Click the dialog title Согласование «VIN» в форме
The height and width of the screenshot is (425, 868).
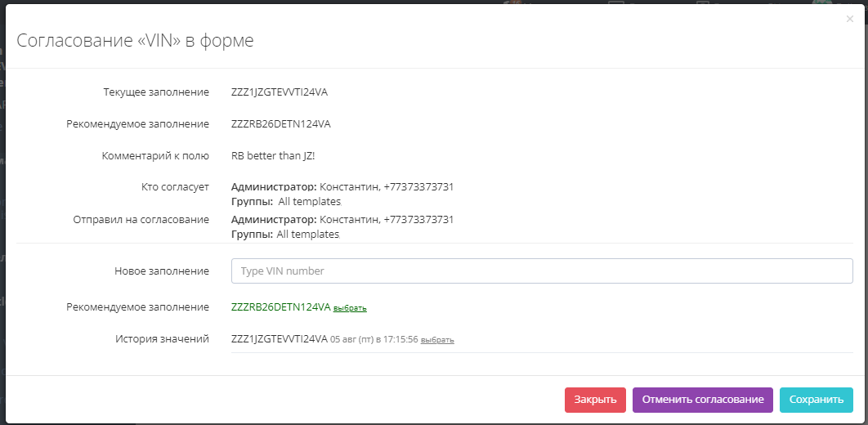click(x=136, y=41)
